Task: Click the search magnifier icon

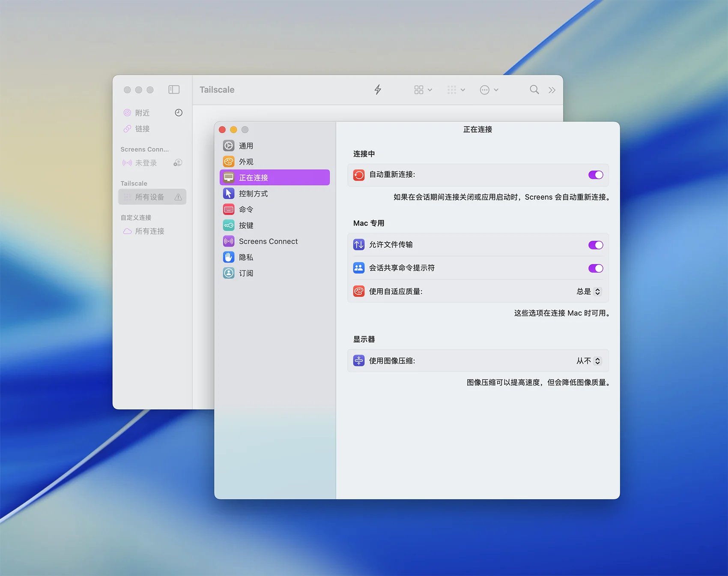Action: click(534, 90)
